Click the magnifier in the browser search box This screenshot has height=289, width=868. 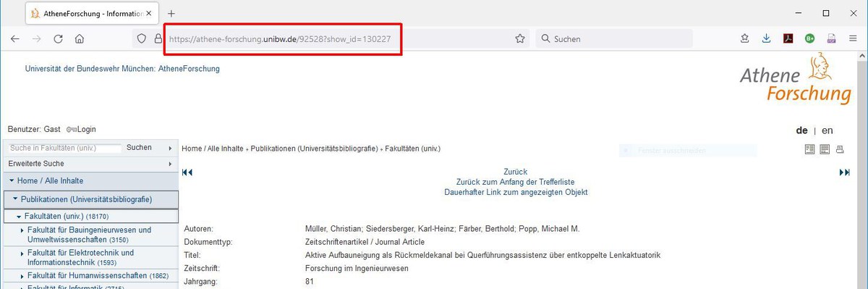coord(546,39)
